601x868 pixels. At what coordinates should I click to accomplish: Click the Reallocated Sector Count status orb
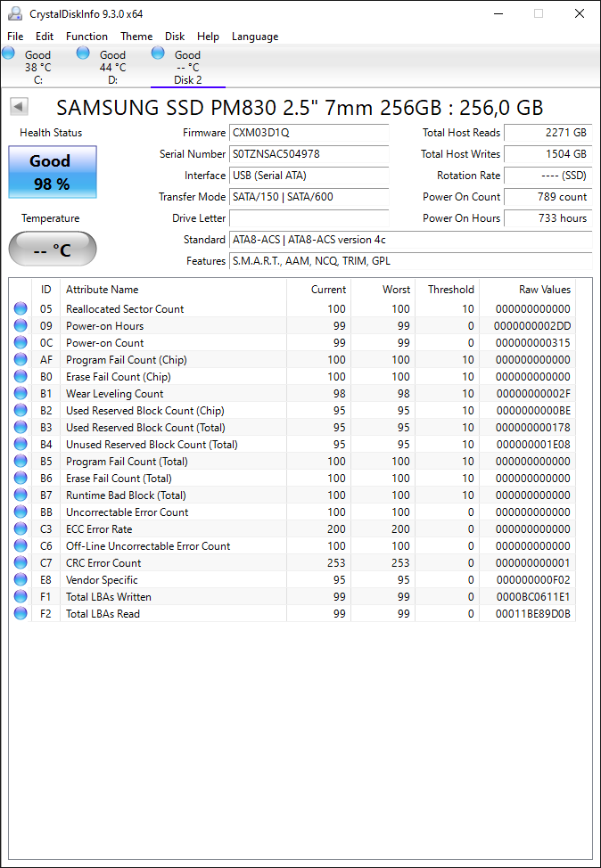click(21, 309)
